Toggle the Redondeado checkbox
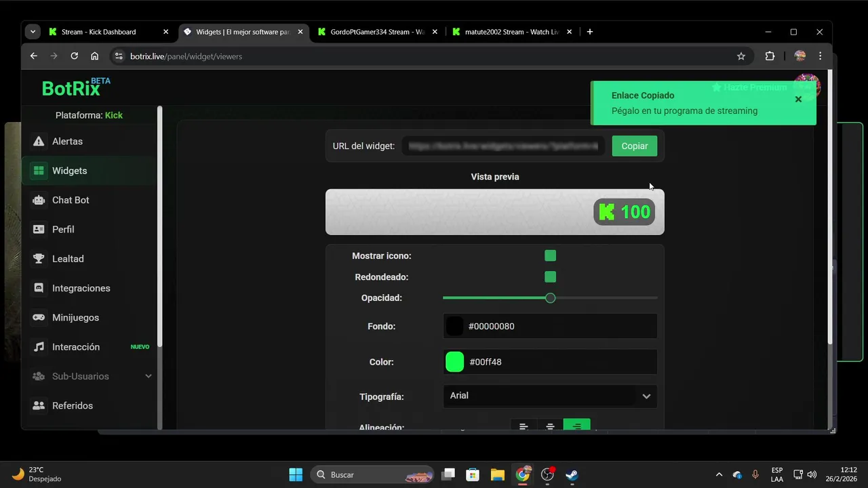 (551, 277)
